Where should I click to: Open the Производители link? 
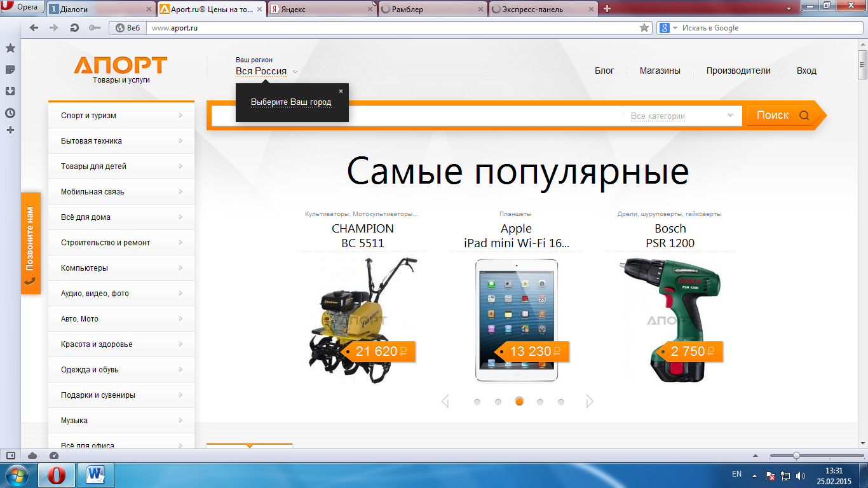click(x=738, y=71)
